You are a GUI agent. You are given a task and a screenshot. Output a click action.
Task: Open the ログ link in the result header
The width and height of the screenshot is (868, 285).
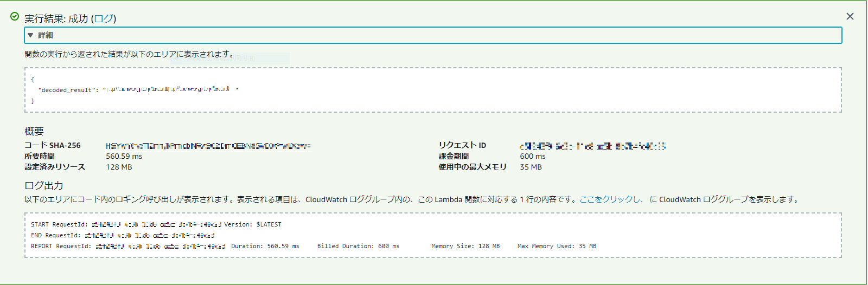tap(104, 18)
